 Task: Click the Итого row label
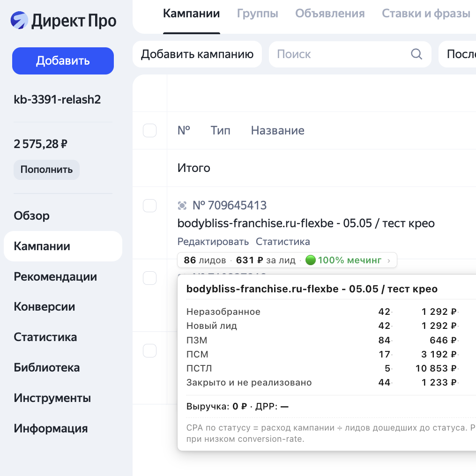(x=193, y=168)
